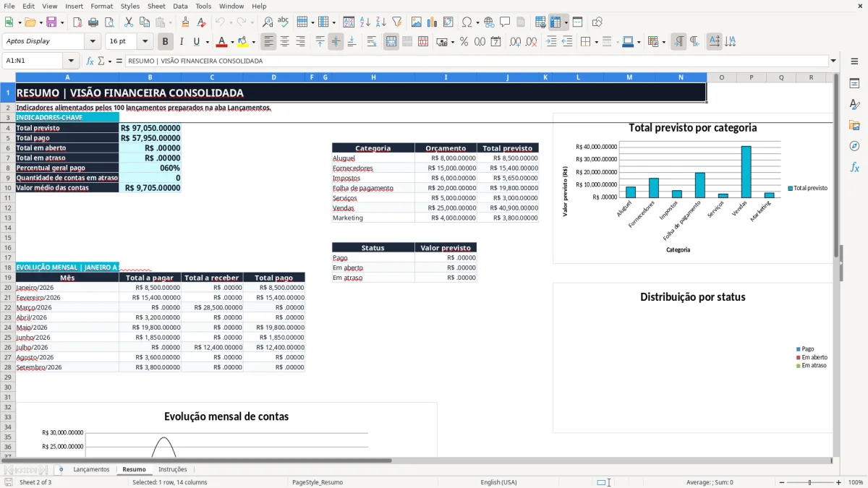Open Borders dropdown arrow
The image size is (868, 488).
tap(596, 42)
